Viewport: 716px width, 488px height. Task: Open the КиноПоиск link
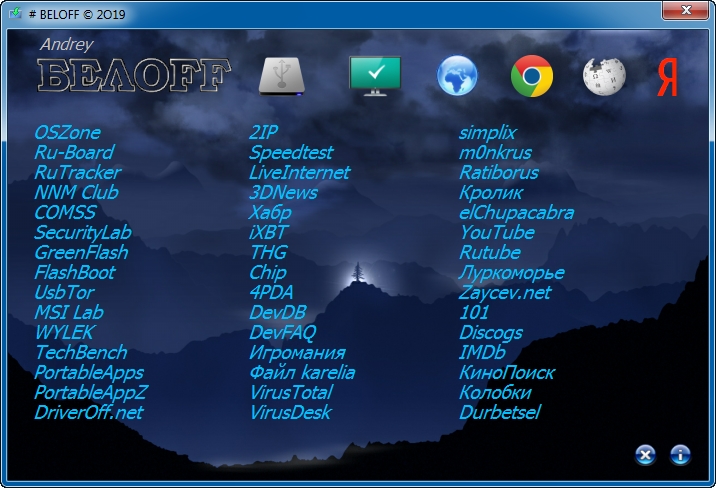507,372
